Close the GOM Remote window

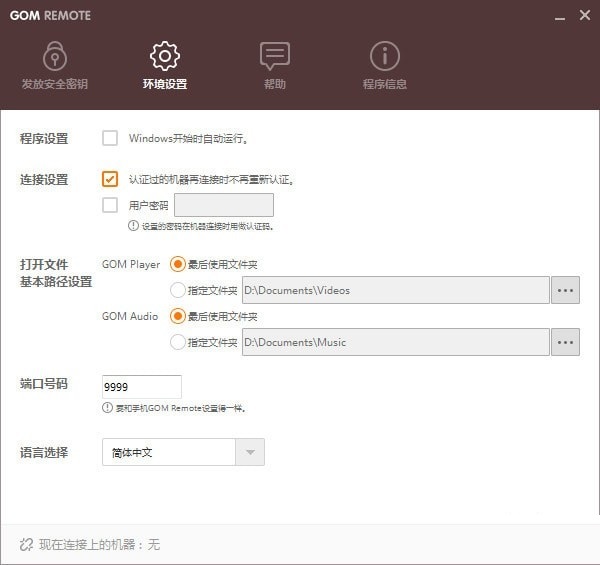click(585, 15)
